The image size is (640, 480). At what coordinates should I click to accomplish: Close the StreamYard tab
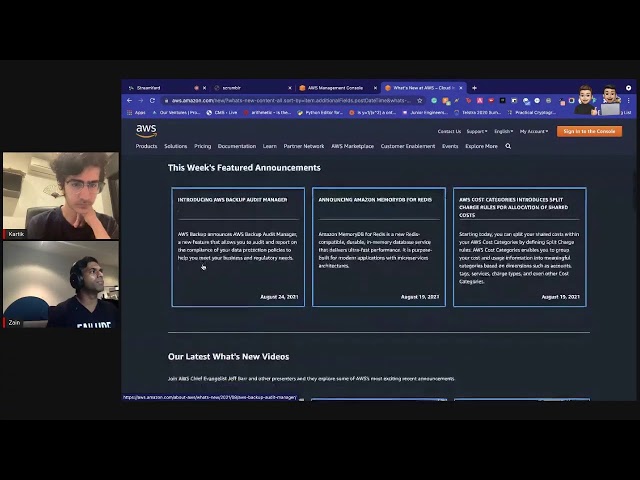tap(204, 88)
